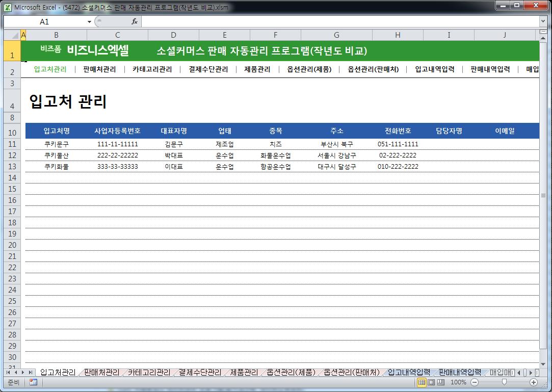Image resolution: width=552 pixels, height=392 pixels.
Task: Click the 대표자명 column header
Action: point(174,131)
